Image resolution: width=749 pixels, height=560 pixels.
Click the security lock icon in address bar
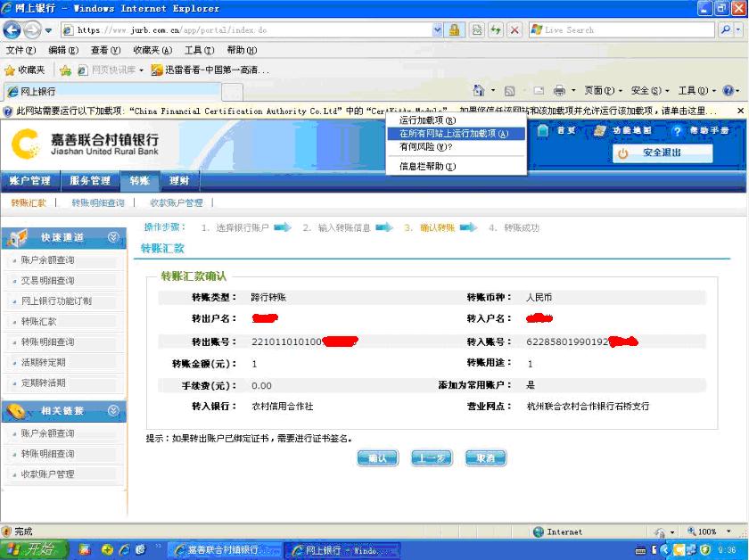point(455,29)
